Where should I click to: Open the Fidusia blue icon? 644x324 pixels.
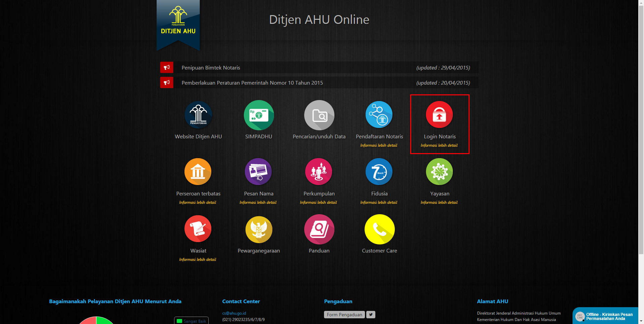pos(379,172)
